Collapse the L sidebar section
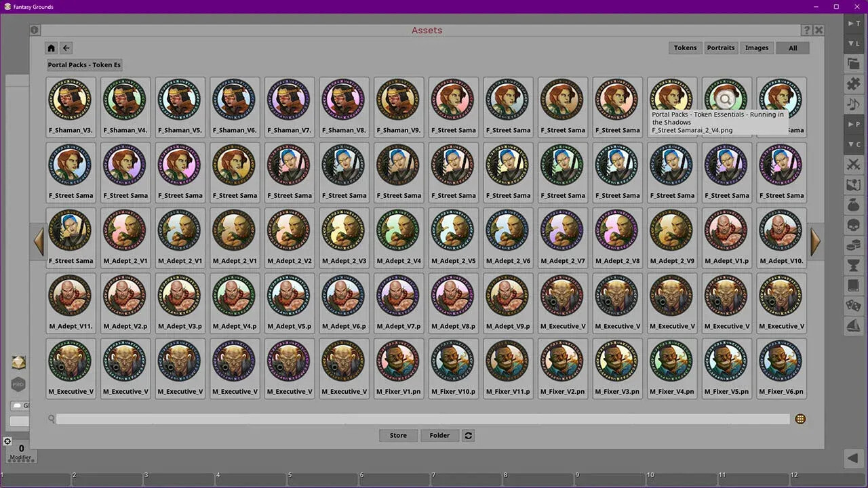Viewport: 868px width, 488px height. pyautogui.click(x=853, y=43)
